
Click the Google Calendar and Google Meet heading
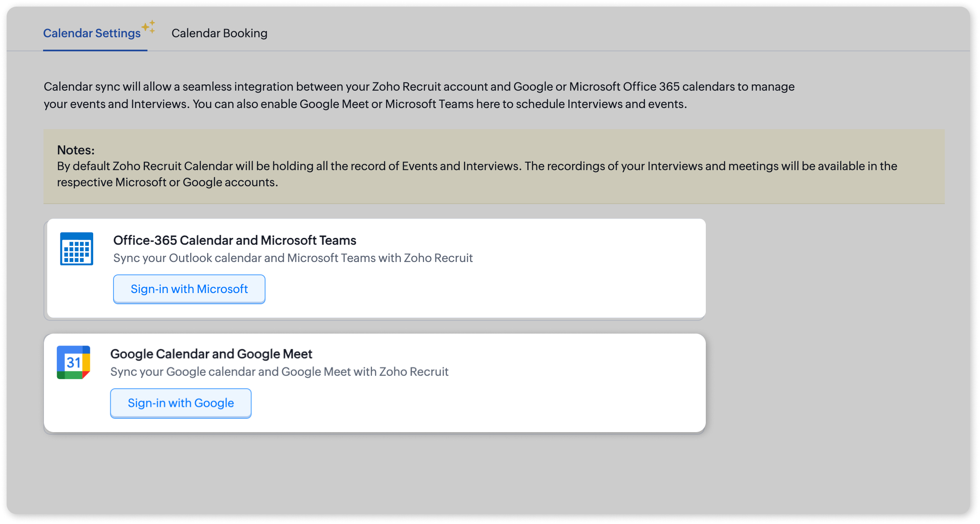coord(211,354)
